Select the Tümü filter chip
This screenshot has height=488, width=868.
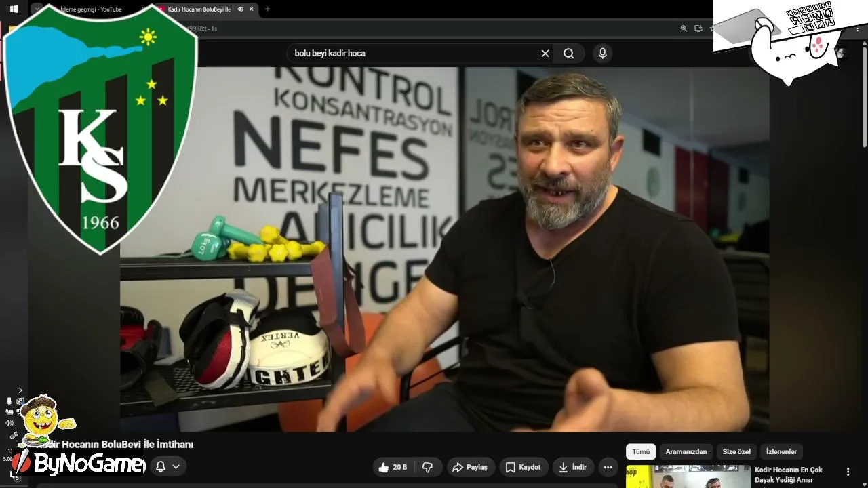641,451
